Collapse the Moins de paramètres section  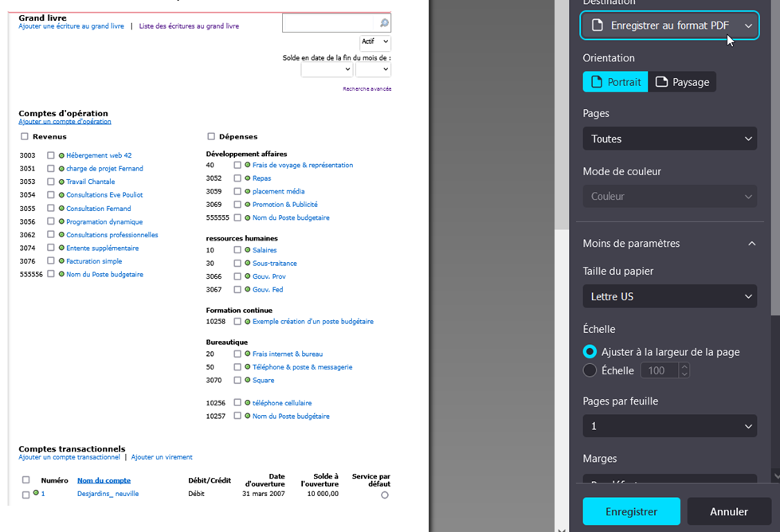[751, 244]
